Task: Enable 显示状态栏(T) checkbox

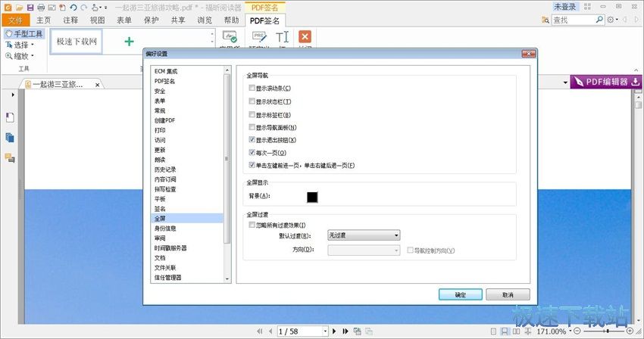Action: click(x=252, y=101)
